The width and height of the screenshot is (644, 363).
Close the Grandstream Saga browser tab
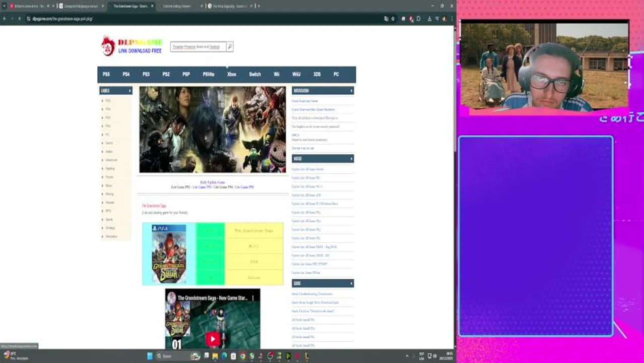[x=152, y=6]
